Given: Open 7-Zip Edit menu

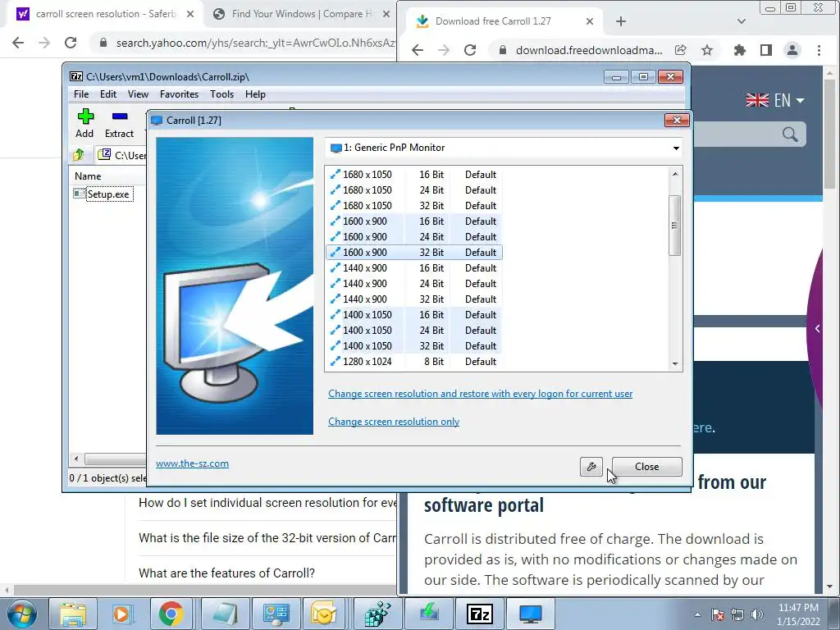Looking at the screenshot, I should pyautogui.click(x=108, y=94).
